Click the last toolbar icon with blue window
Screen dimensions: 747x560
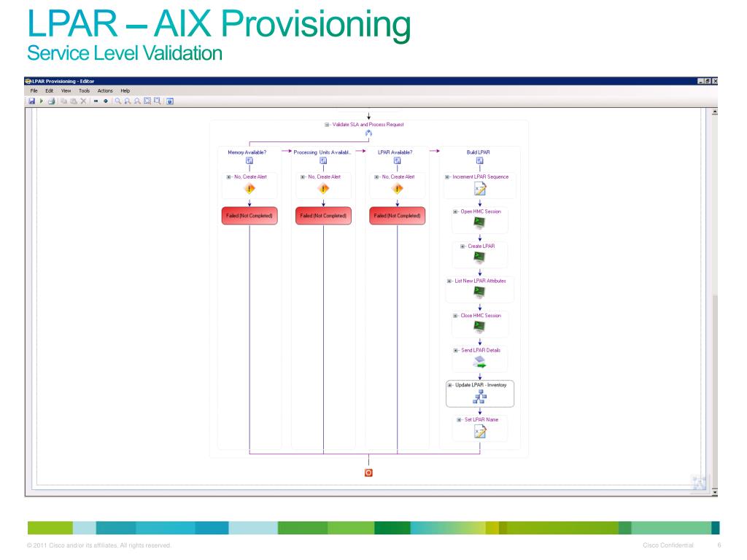(x=170, y=101)
